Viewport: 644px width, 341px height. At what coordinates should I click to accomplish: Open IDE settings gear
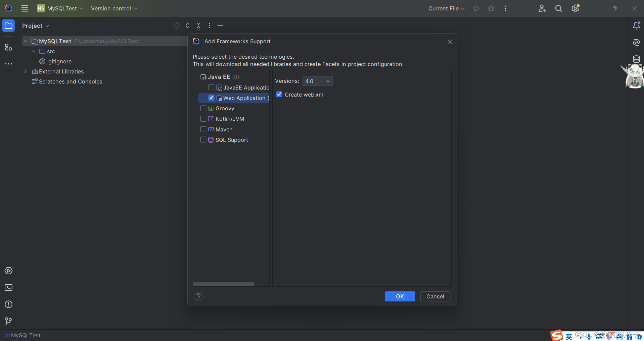click(576, 8)
